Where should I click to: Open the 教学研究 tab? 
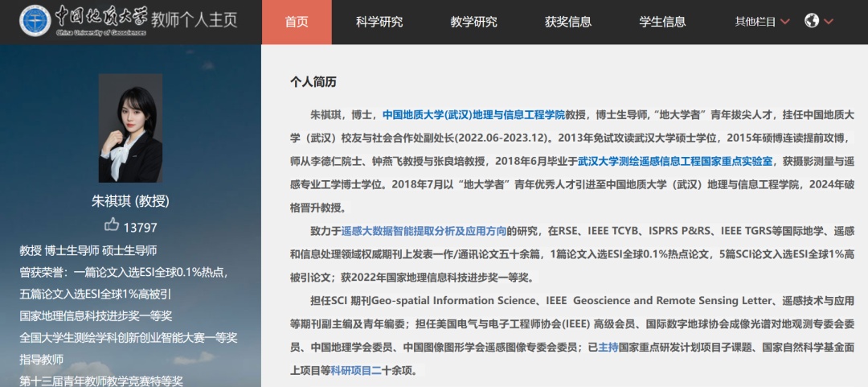[473, 22]
